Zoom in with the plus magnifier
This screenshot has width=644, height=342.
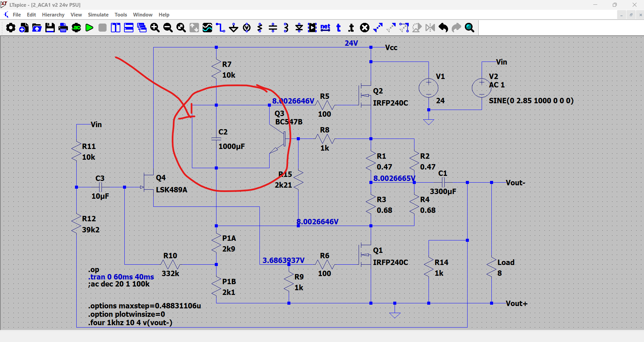tap(155, 28)
